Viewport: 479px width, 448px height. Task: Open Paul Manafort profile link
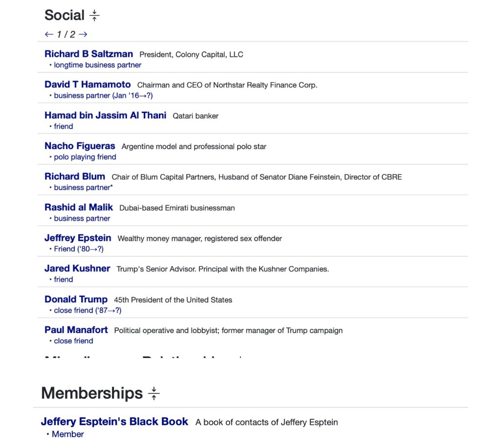point(76,330)
